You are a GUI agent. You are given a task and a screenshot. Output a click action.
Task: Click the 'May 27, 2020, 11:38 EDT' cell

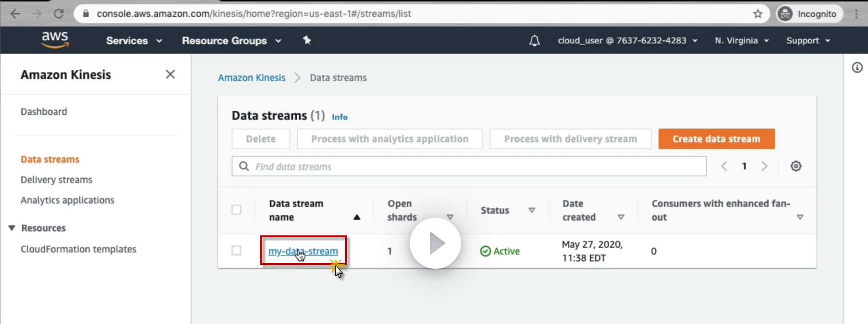coord(592,251)
